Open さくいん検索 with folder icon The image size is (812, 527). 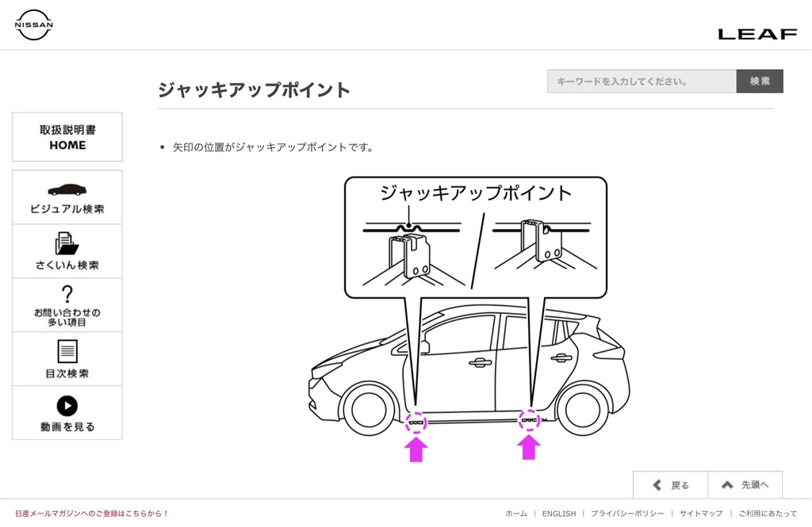(67, 251)
